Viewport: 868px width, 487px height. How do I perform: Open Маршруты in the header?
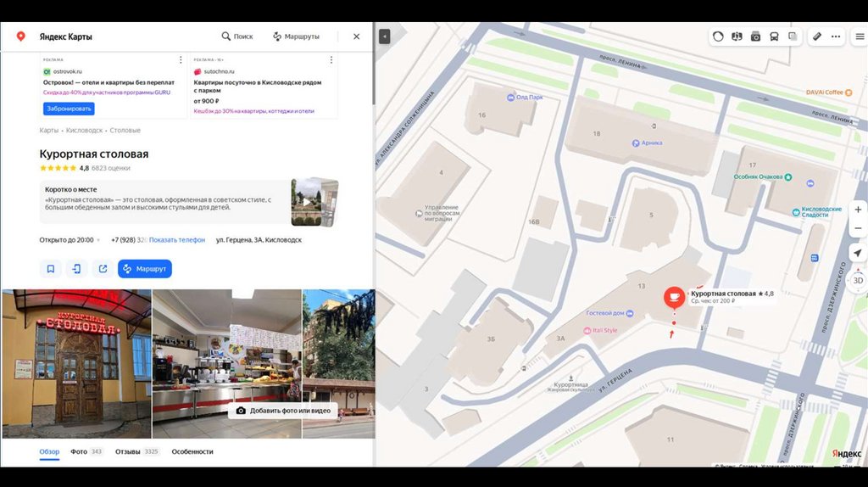pyautogui.click(x=296, y=36)
